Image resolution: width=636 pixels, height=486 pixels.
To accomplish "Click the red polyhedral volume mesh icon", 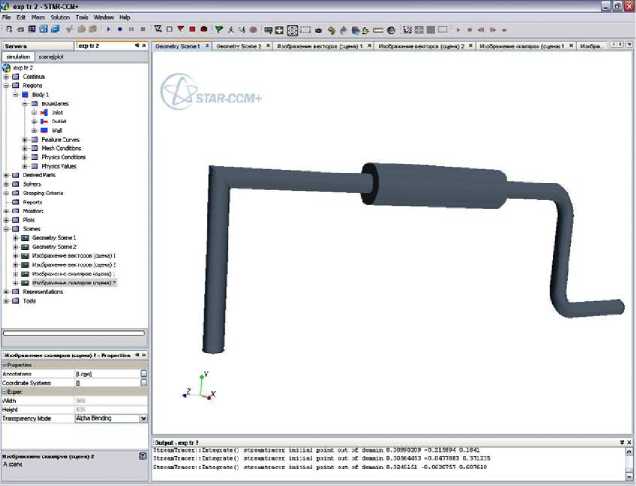I will click(x=204, y=29).
